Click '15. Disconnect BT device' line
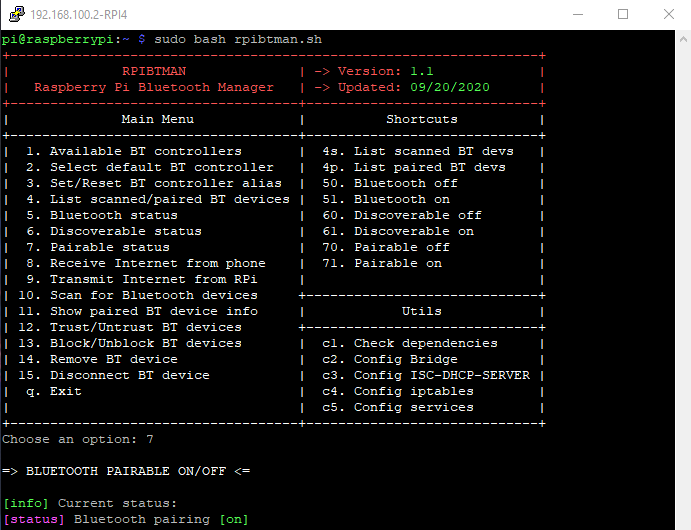 (114, 375)
